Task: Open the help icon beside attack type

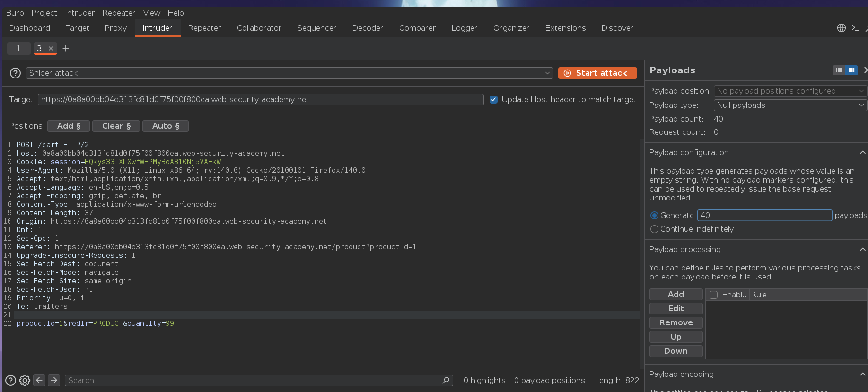Action: pos(15,73)
